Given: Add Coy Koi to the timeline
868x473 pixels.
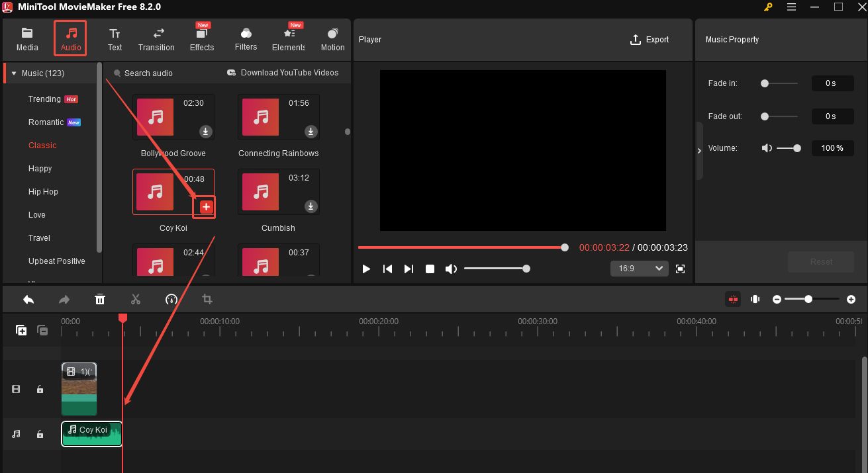Looking at the screenshot, I should pos(206,207).
